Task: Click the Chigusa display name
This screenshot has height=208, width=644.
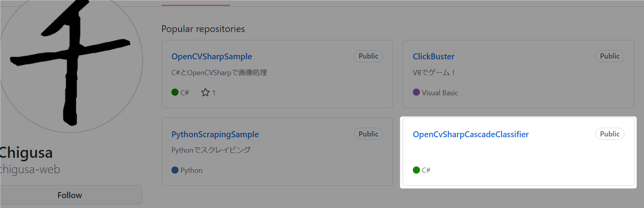Action: click(26, 153)
